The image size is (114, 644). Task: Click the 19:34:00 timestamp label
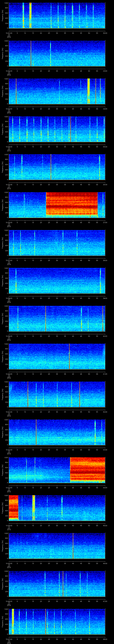[x=9, y=147]
